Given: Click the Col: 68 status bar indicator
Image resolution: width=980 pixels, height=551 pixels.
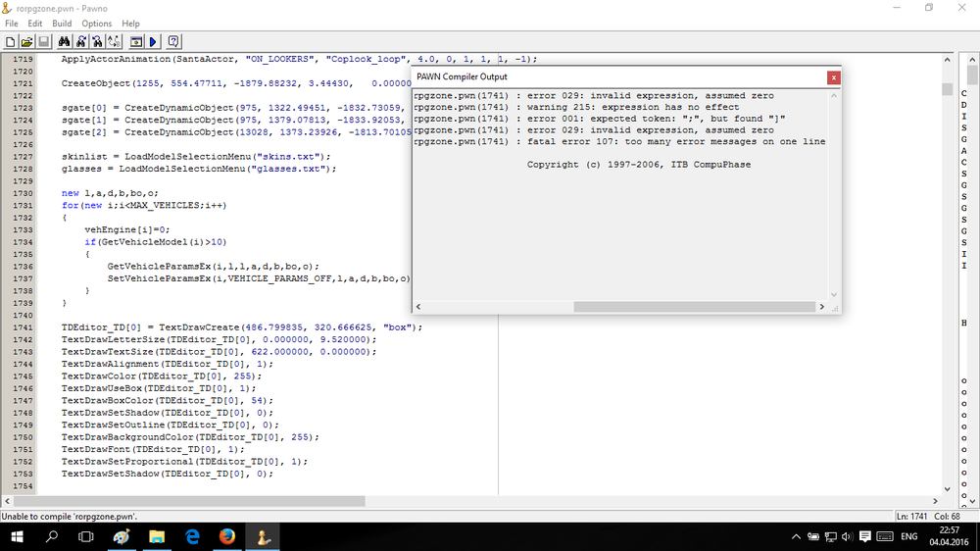Looking at the screenshot, I should [947, 517].
